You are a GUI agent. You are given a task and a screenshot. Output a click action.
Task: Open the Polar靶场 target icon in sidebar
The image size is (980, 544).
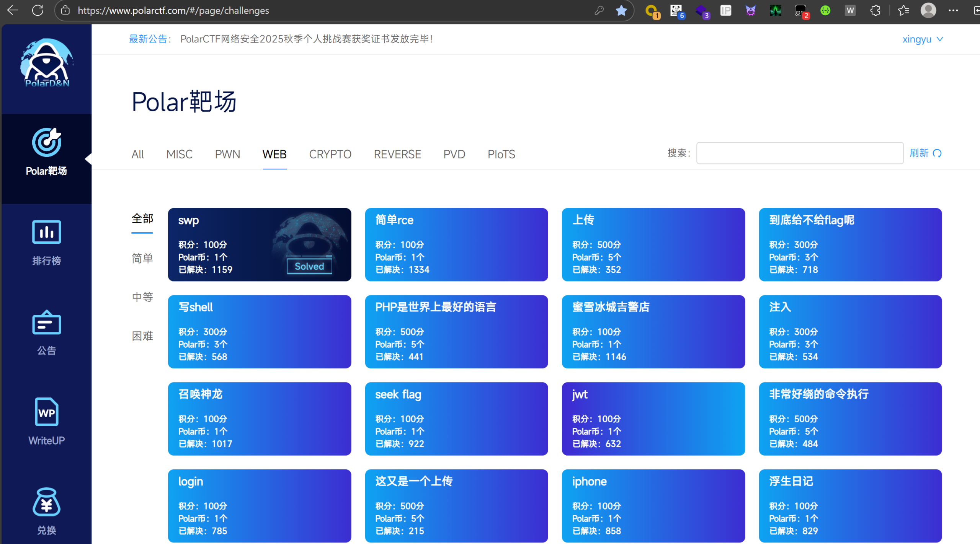(46, 143)
